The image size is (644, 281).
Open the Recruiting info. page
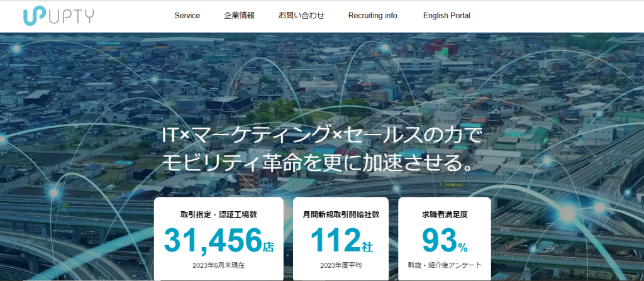coord(374,16)
